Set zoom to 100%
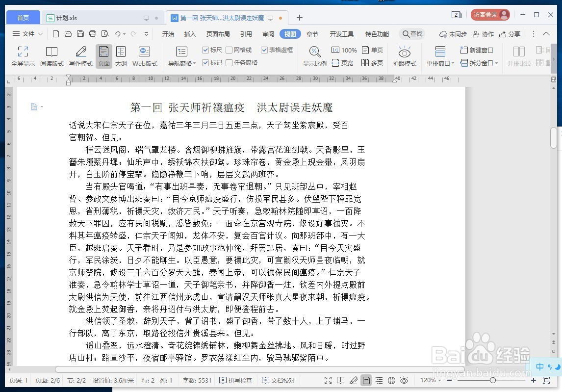Image resolution: width=562 pixels, height=392 pixels. click(344, 50)
